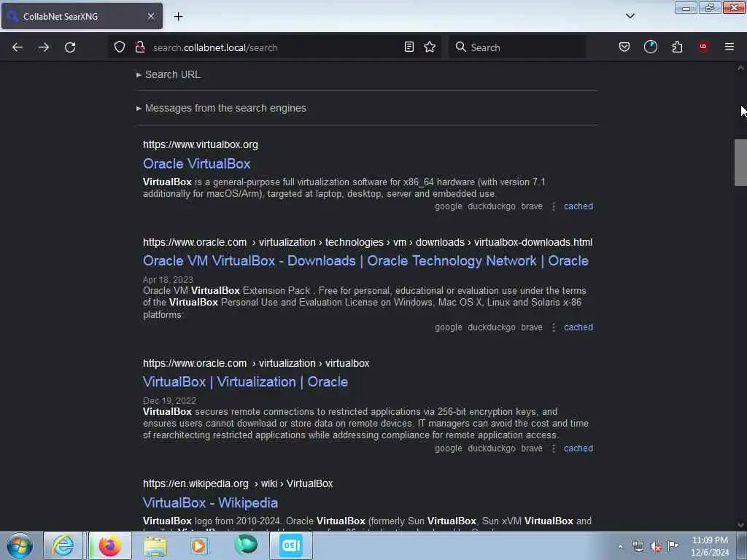
Task: Click the address bar URL
Action: point(215,47)
